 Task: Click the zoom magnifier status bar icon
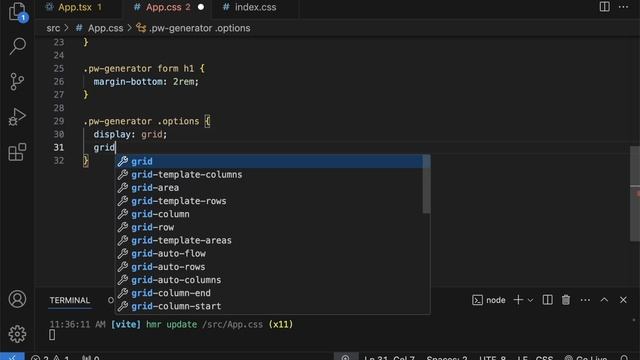pyautogui.click(x=346, y=357)
